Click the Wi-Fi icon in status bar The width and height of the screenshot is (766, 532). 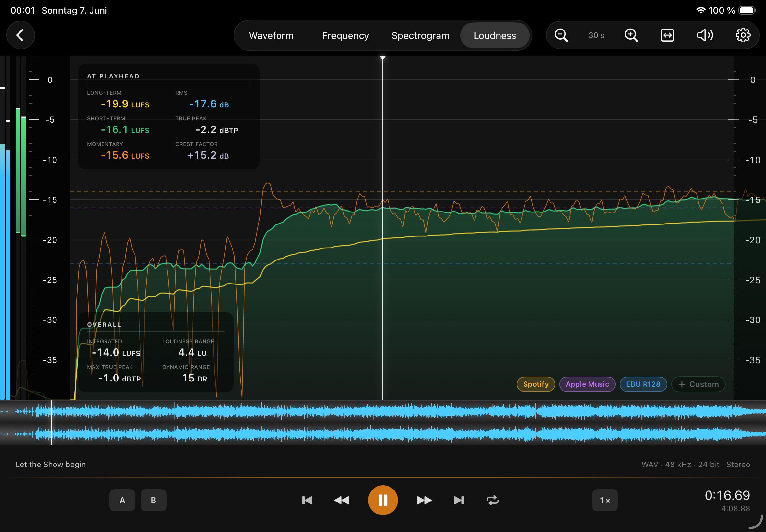coord(701,10)
